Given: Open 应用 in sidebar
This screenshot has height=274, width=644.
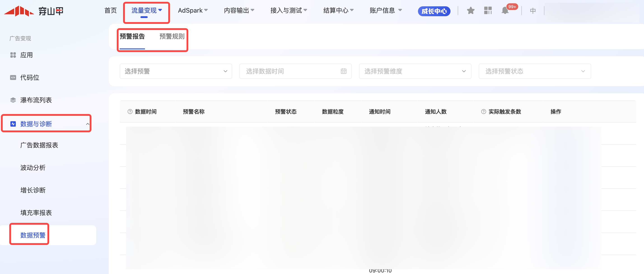Looking at the screenshot, I should (x=26, y=55).
